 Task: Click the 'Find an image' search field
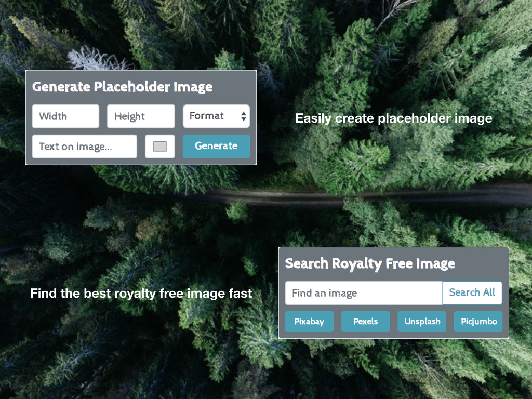coord(364,293)
